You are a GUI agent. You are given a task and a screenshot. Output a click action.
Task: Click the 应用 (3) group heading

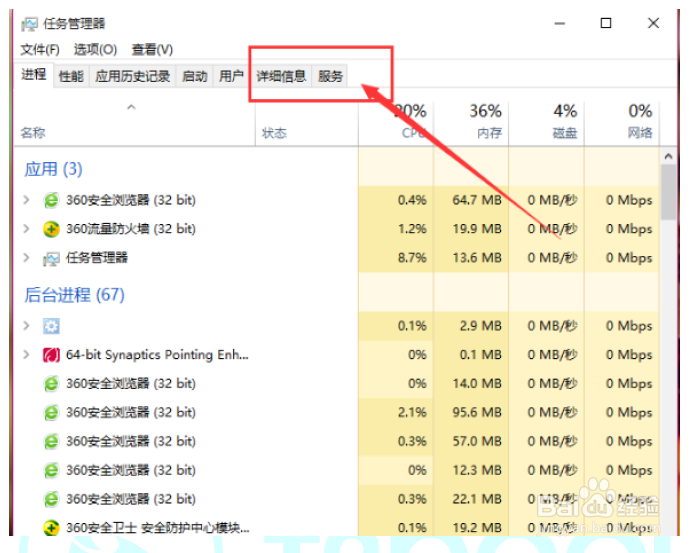pos(54,170)
